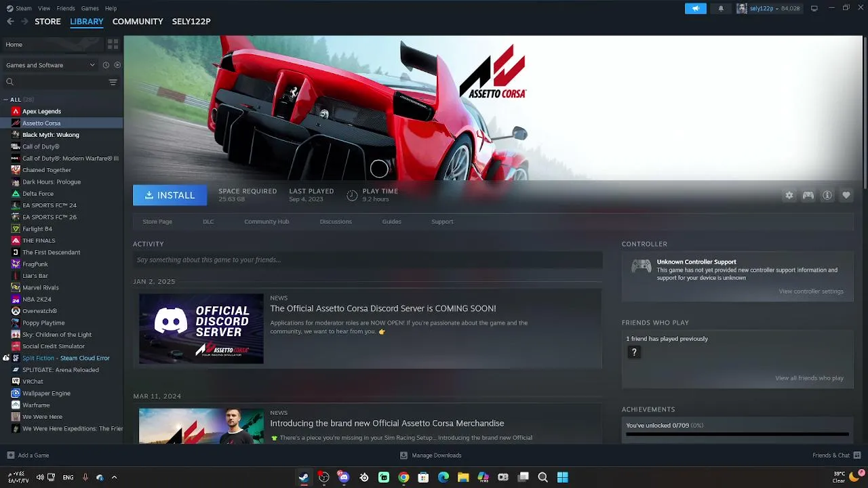Viewport: 868px width, 488px height.
Task: Show hidden system tray icons
Action: pyautogui.click(x=114, y=477)
